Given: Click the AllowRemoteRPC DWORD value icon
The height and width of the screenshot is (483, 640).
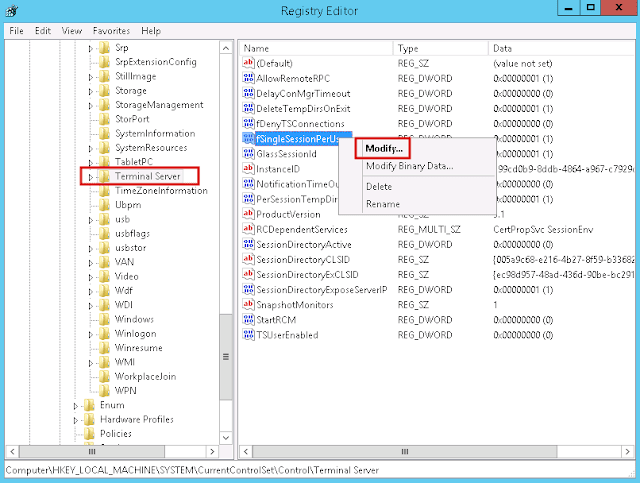Looking at the screenshot, I should click(248, 78).
